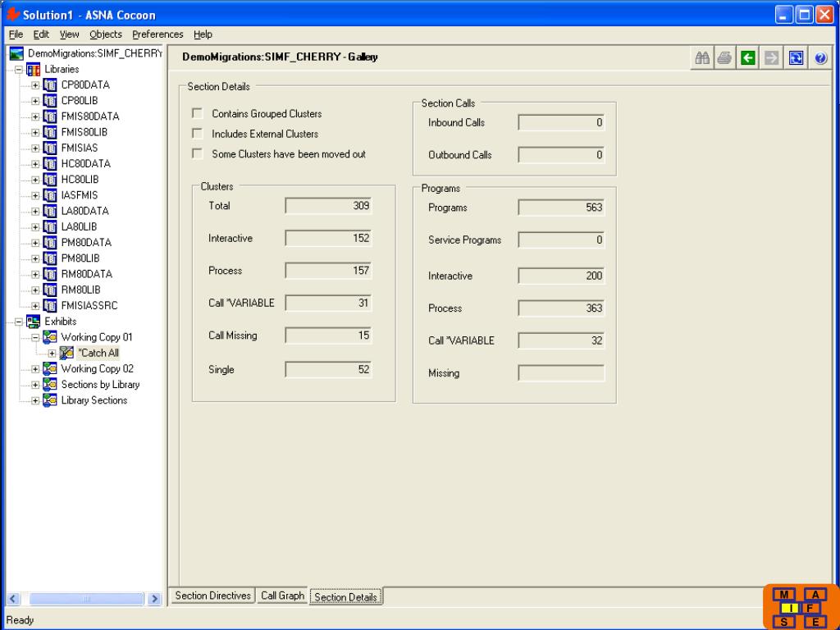This screenshot has width=840, height=630.
Task: Click the PM80LIB library icon
Action: coord(50,258)
